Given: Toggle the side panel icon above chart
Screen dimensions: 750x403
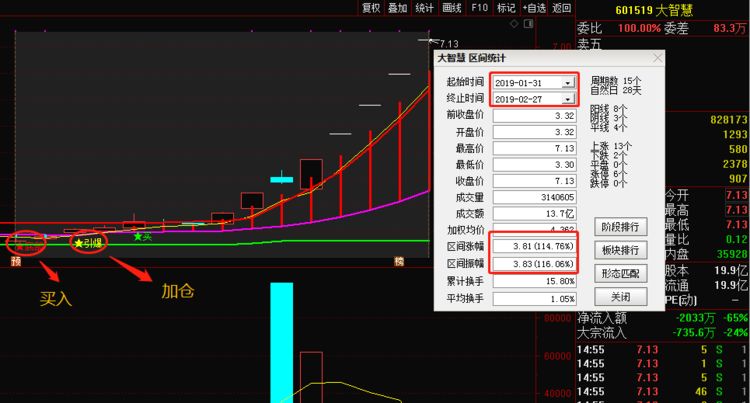Looking at the screenshot, I should (x=529, y=23).
